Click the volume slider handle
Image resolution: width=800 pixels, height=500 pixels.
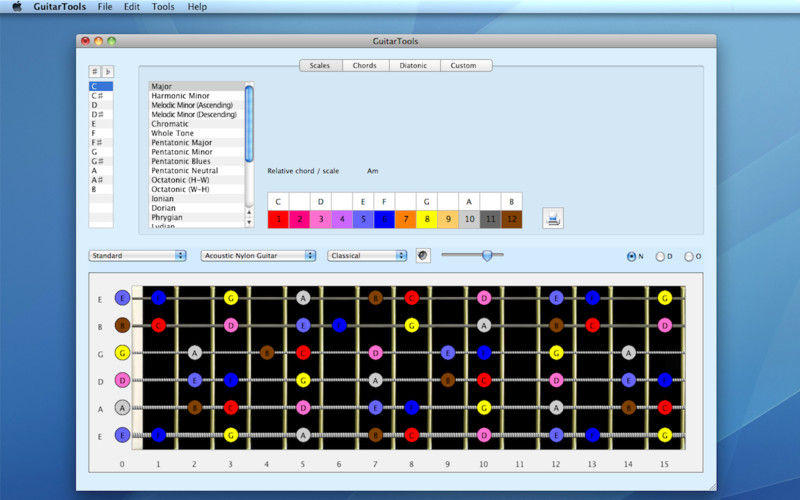tap(487, 255)
